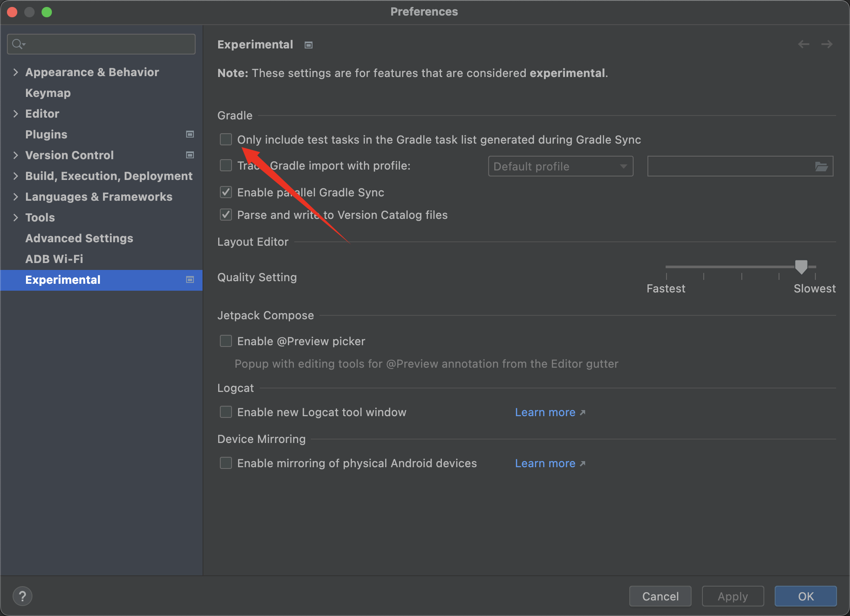The height and width of the screenshot is (616, 850).
Task: Disable parallel Gradle Sync checkbox
Action: tap(226, 192)
